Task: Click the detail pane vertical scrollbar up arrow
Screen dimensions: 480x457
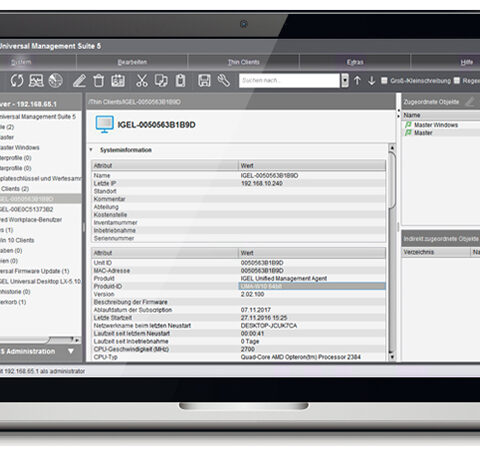Action: click(x=392, y=148)
